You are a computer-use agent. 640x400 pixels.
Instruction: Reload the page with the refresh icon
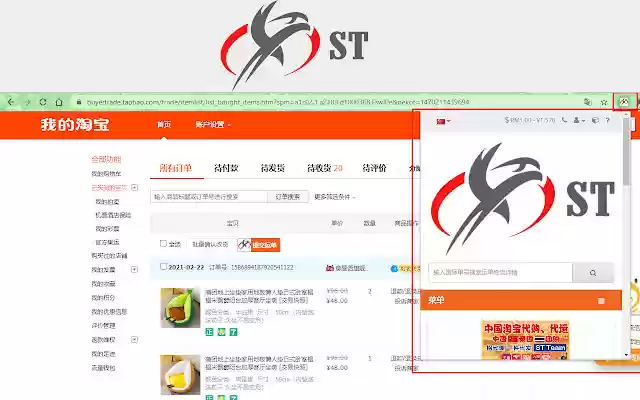pos(43,102)
